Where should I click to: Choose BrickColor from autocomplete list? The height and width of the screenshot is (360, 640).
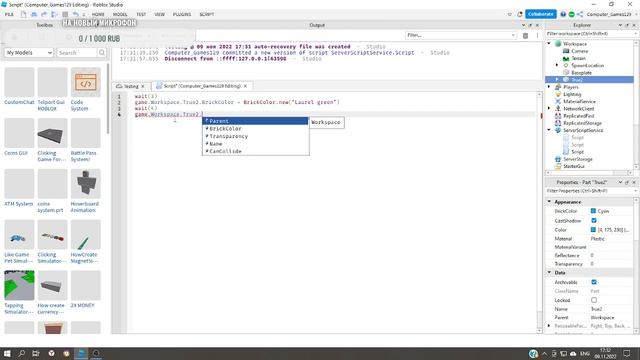(x=256, y=129)
